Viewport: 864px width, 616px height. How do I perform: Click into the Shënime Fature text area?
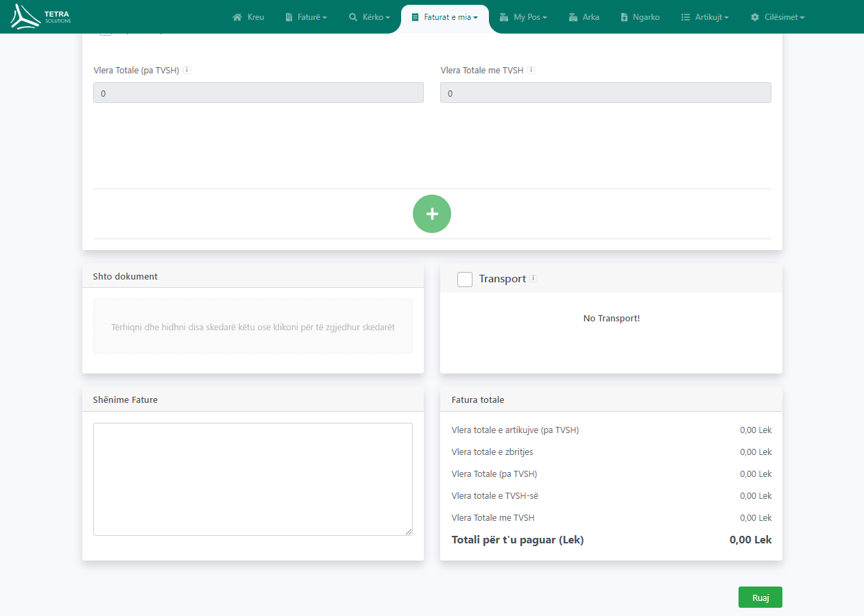click(253, 479)
